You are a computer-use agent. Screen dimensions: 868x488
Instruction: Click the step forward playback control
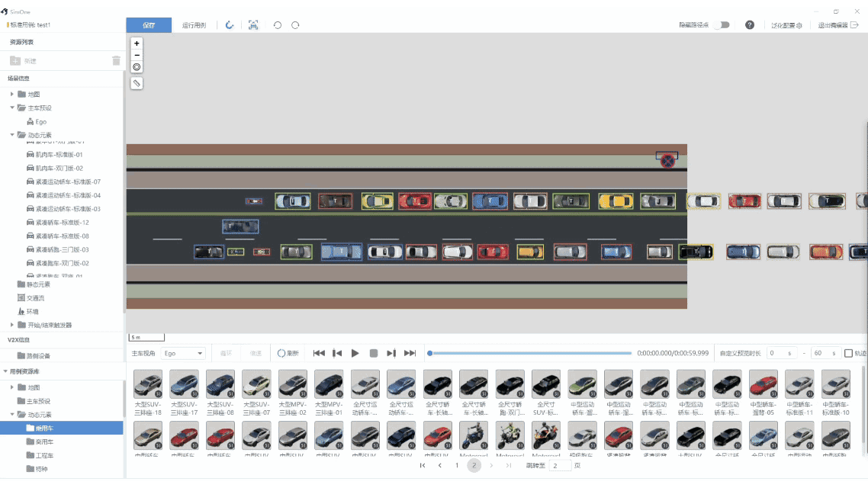click(391, 353)
